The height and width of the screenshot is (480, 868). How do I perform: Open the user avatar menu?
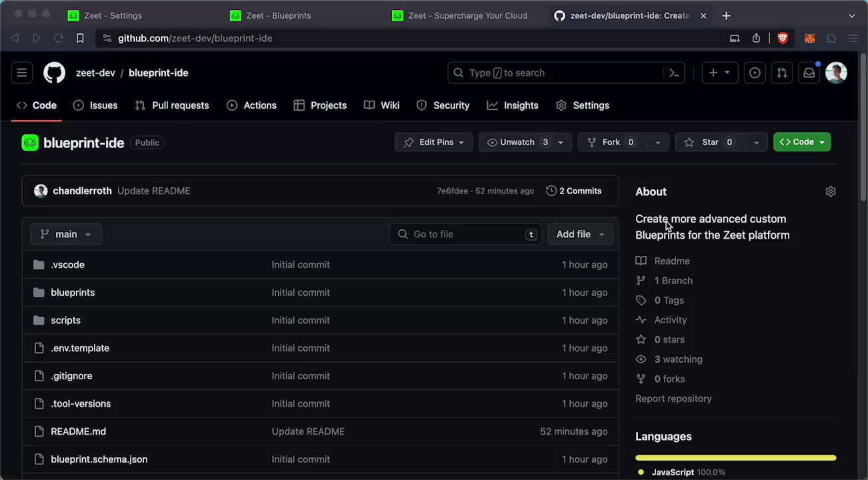tap(836, 73)
